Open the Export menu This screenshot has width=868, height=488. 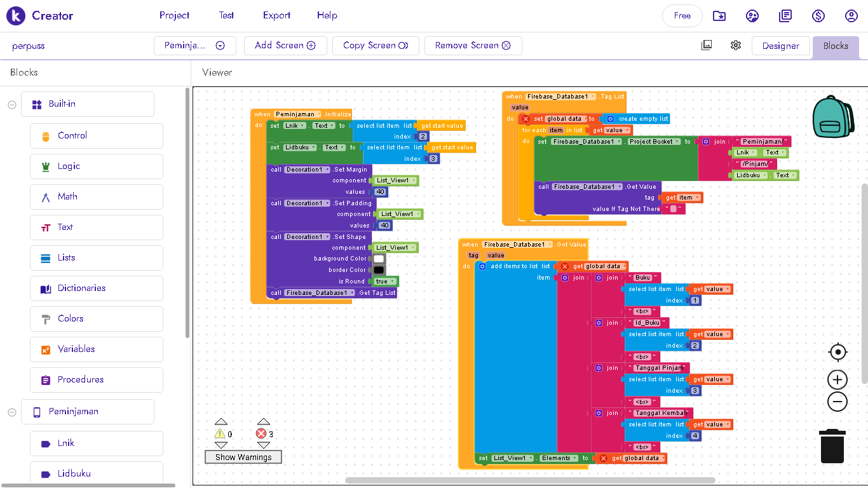click(x=276, y=15)
